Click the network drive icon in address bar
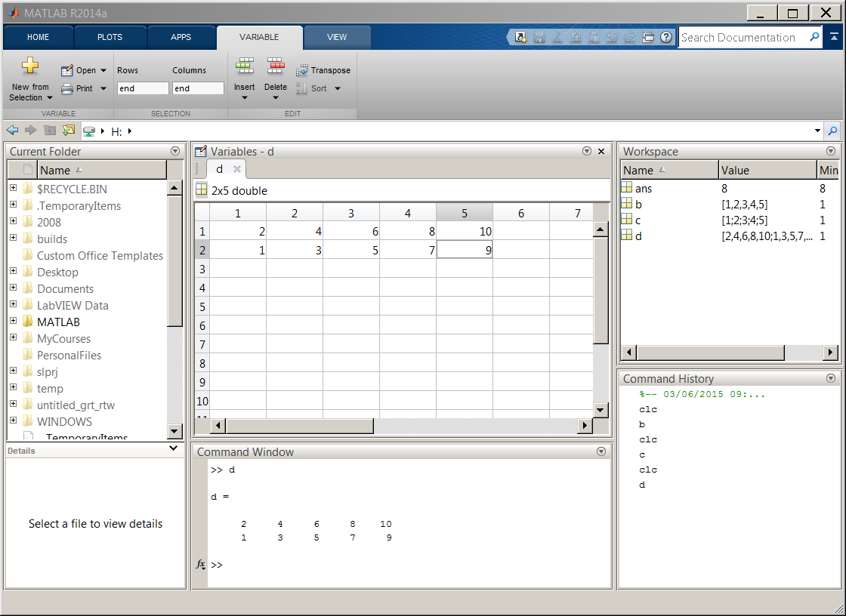Screen dimensions: 846x616 [89, 131]
